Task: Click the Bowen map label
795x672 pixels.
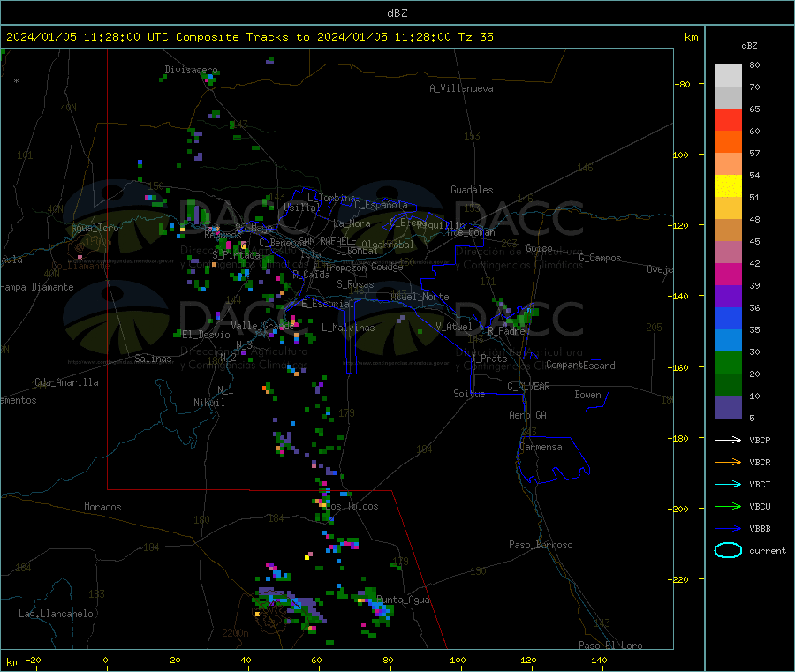Action: (x=587, y=394)
